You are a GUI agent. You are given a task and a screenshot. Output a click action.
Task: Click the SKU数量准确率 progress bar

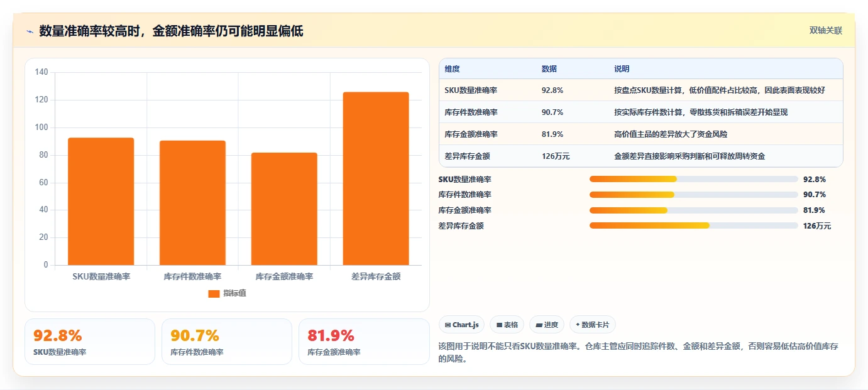693,179
